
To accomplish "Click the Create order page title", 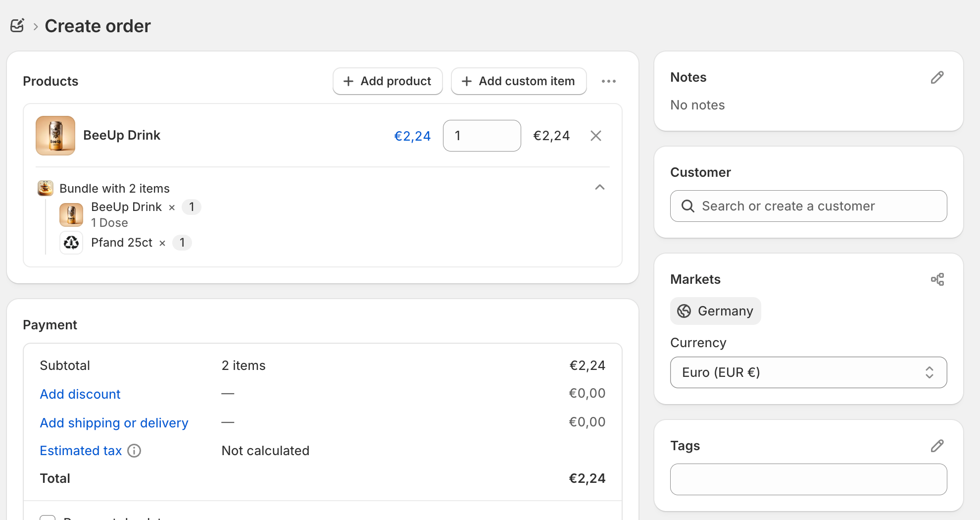I will [x=98, y=26].
